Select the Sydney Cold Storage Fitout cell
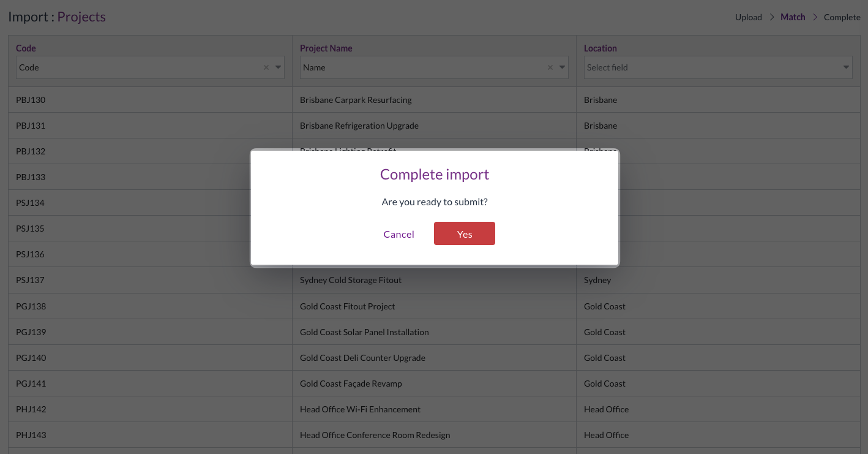The image size is (868, 454). click(351, 280)
